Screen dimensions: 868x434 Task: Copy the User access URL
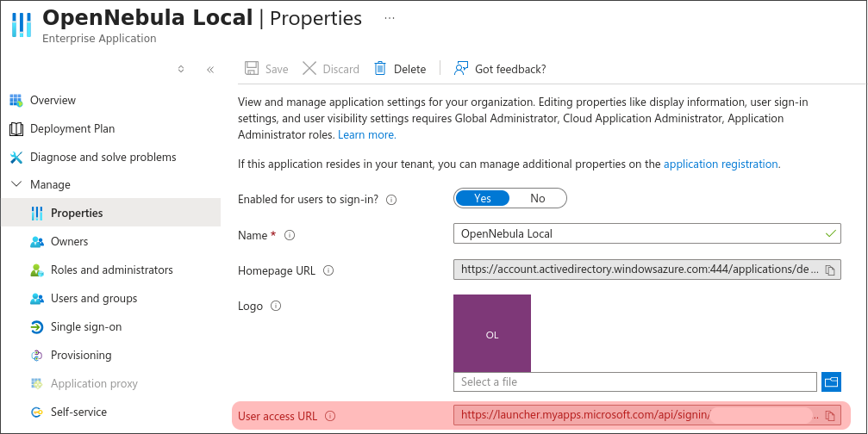tap(830, 416)
